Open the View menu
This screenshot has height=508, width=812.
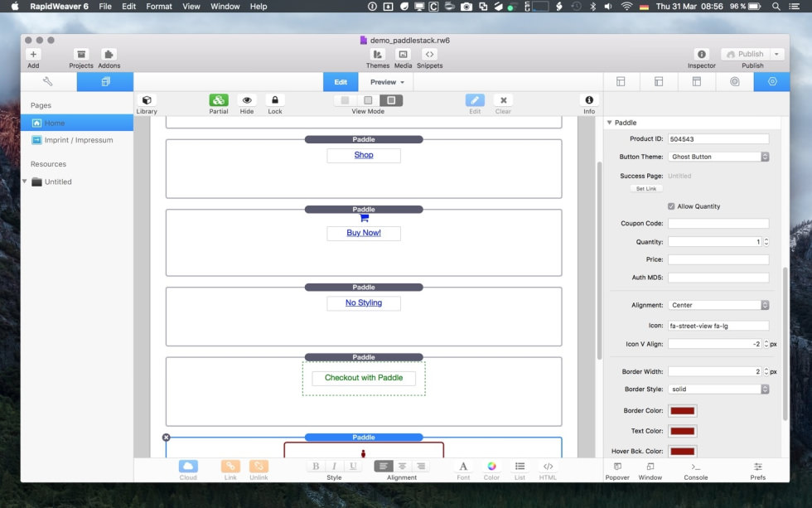tap(191, 6)
